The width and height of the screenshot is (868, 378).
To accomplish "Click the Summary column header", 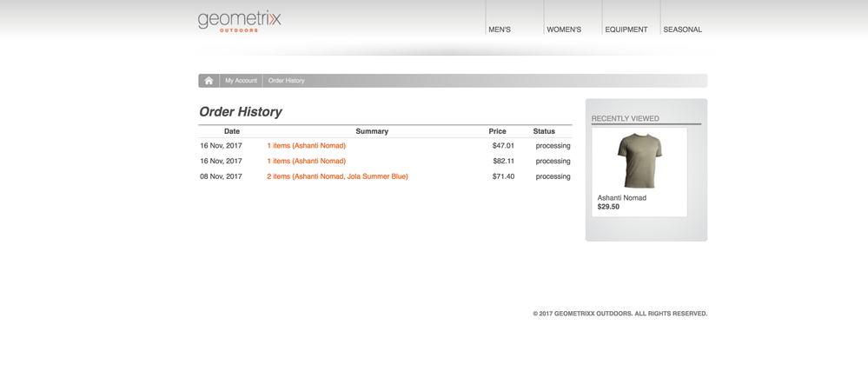I will coord(372,131).
